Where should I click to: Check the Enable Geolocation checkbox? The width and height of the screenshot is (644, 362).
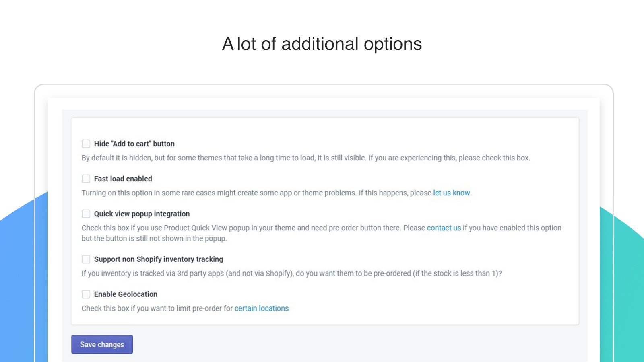(86, 294)
